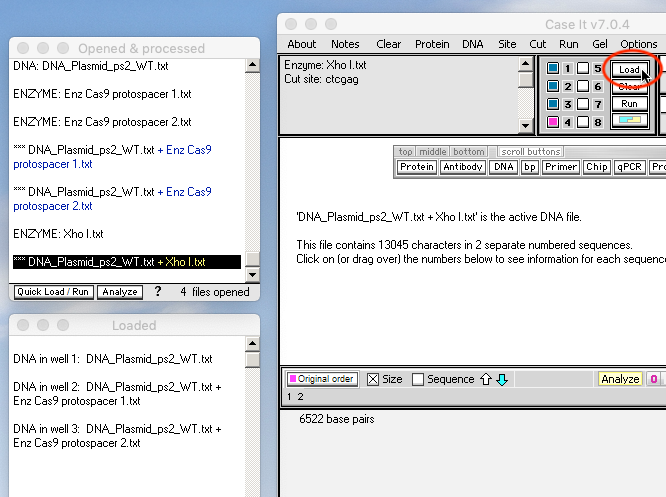Open the Clear menu
666x497 pixels.
point(388,44)
